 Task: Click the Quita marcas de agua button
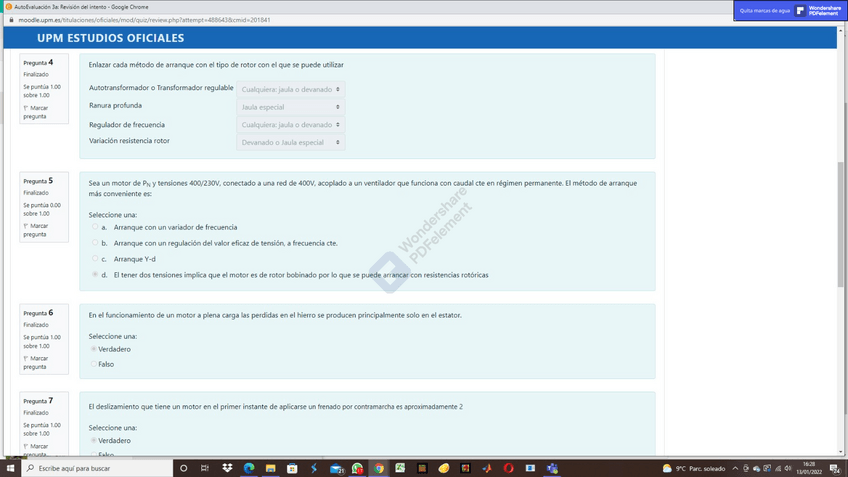click(x=765, y=11)
